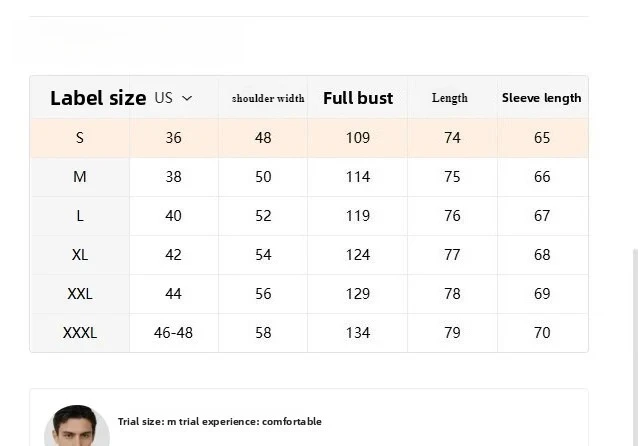Click US size 46-48 cell
The width and height of the screenshot is (638, 446).
[173, 333]
